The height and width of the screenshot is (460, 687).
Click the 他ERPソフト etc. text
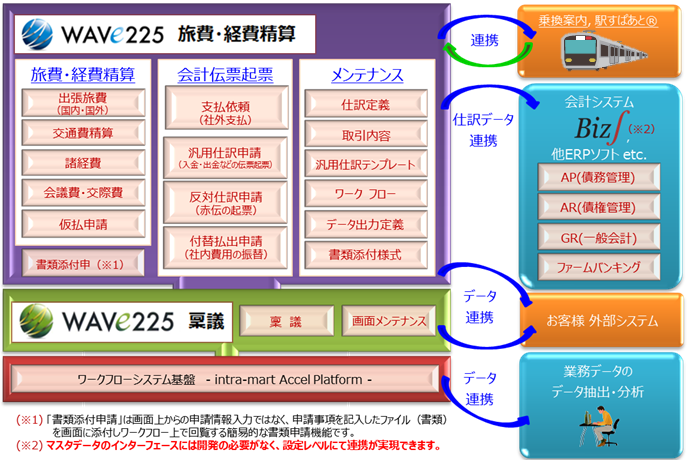click(x=599, y=154)
